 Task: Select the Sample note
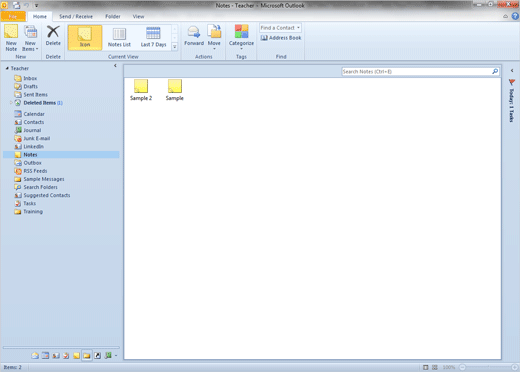pyautogui.click(x=175, y=90)
